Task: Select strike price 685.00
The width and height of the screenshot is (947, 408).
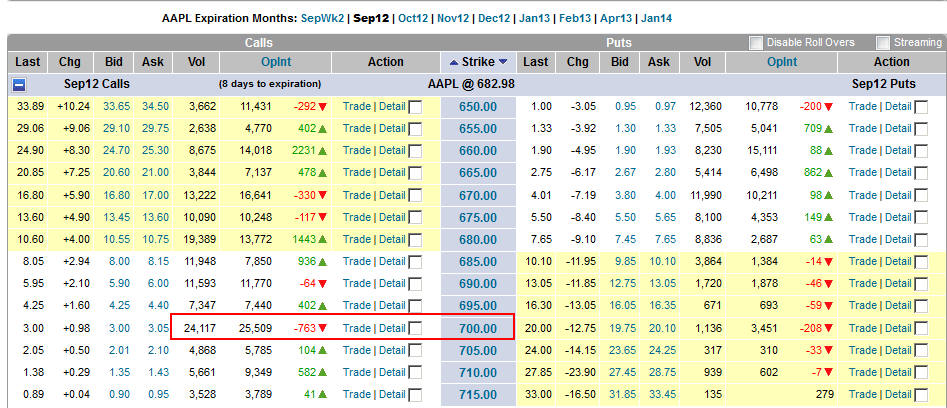Action: 478,262
